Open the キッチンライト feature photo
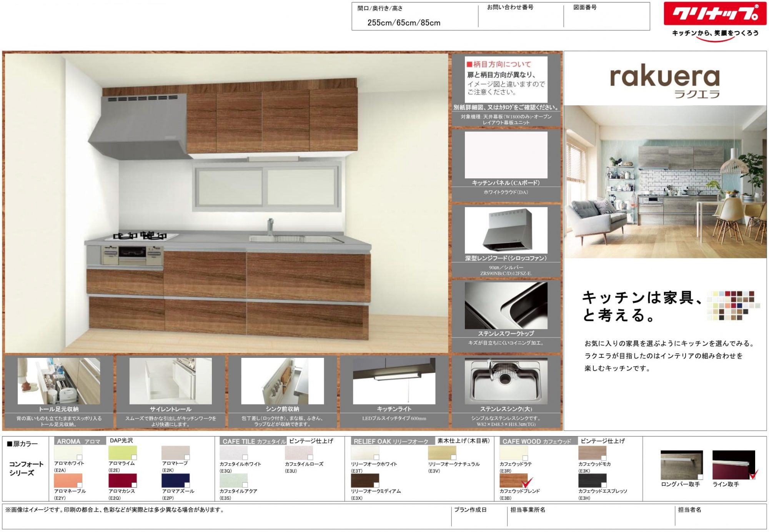This screenshot has height=532, width=769. [x=394, y=381]
